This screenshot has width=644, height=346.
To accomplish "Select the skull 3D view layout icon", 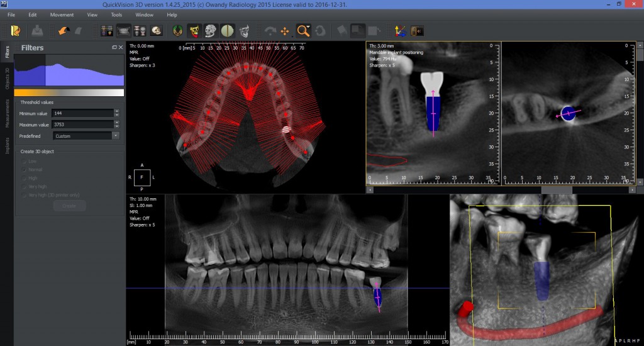I will [155, 30].
